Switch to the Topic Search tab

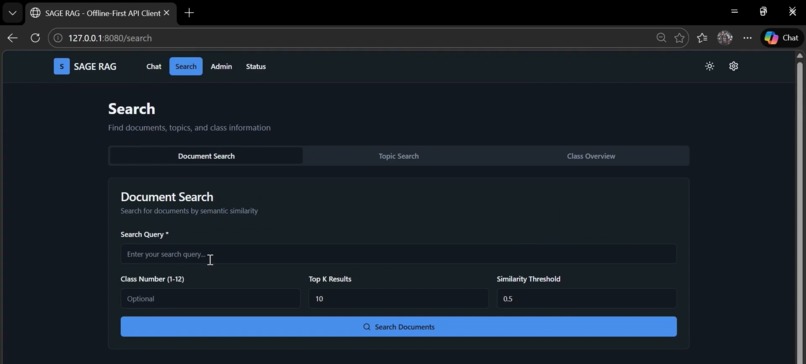coord(398,156)
